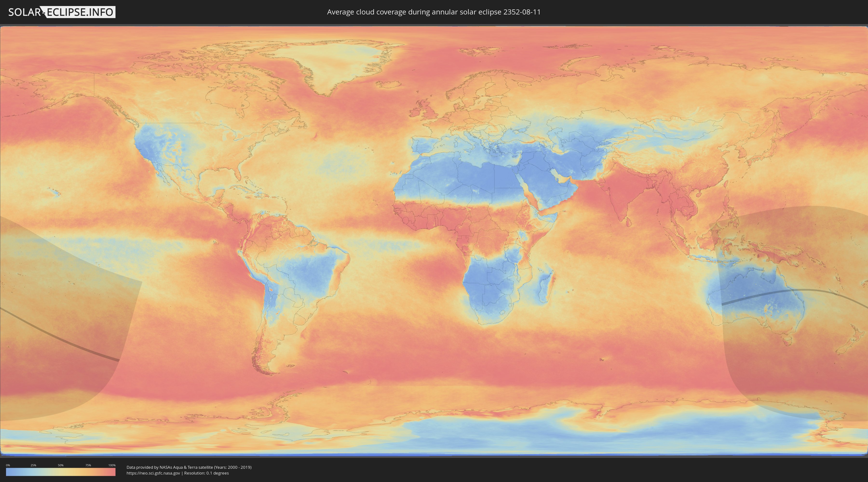Click the 100% legend label
This screenshot has height=482, width=868.
pos(112,465)
